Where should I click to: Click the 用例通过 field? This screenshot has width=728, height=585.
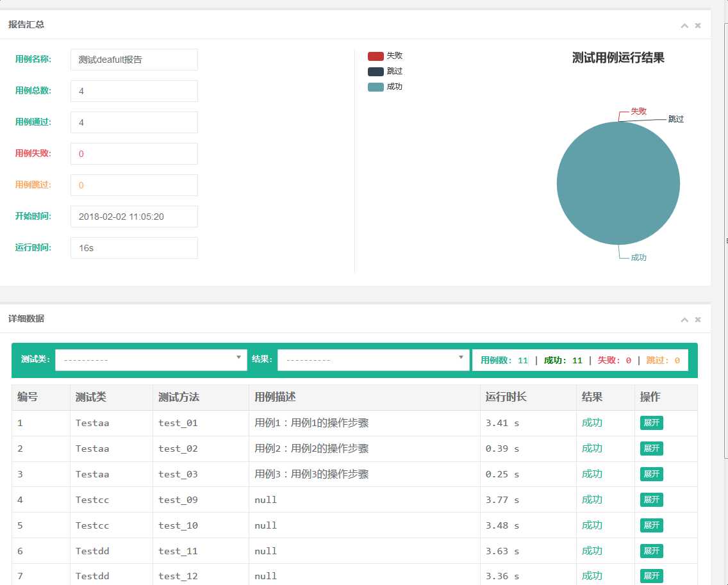click(134, 122)
